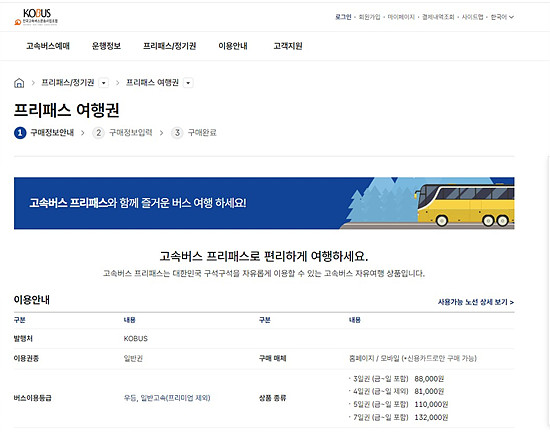Click the 상품 종류 label

pyautogui.click(x=273, y=398)
